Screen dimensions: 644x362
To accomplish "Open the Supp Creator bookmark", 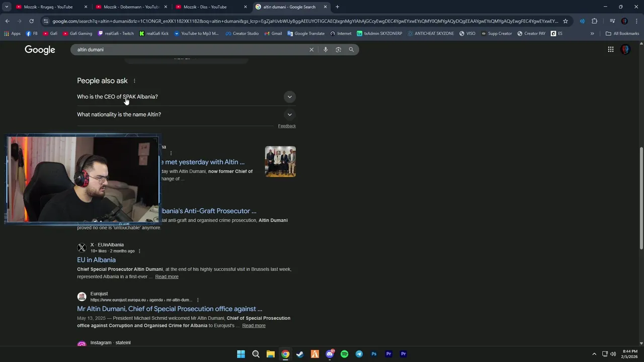I will tap(497, 34).
